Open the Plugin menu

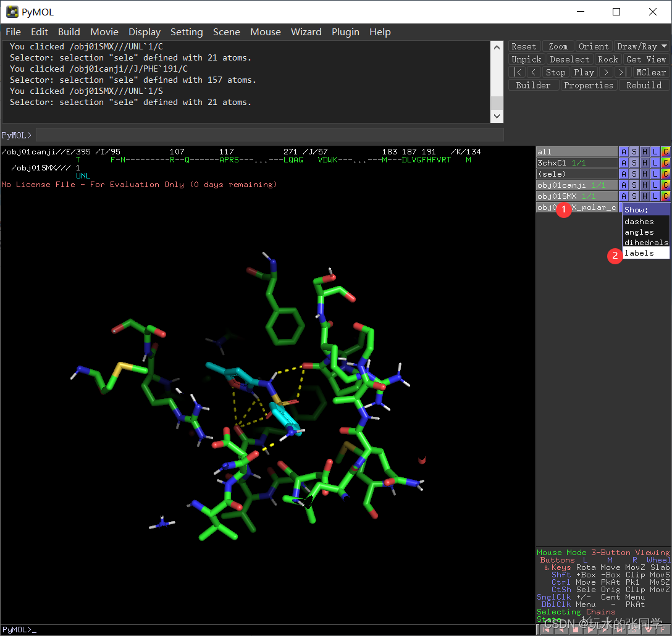[345, 32]
